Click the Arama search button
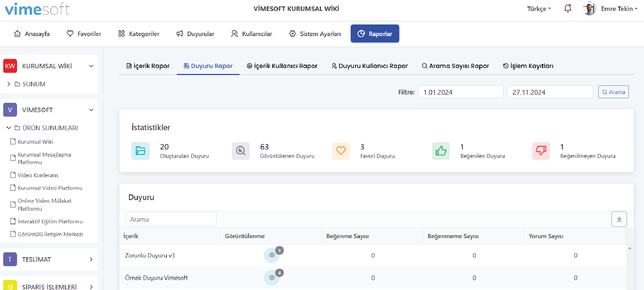 (613, 92)
